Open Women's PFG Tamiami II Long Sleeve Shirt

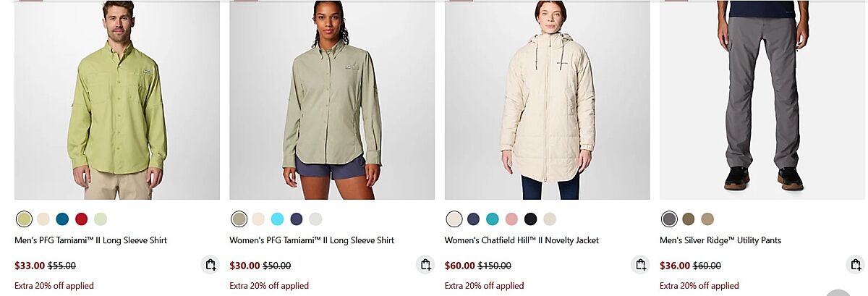312,240
